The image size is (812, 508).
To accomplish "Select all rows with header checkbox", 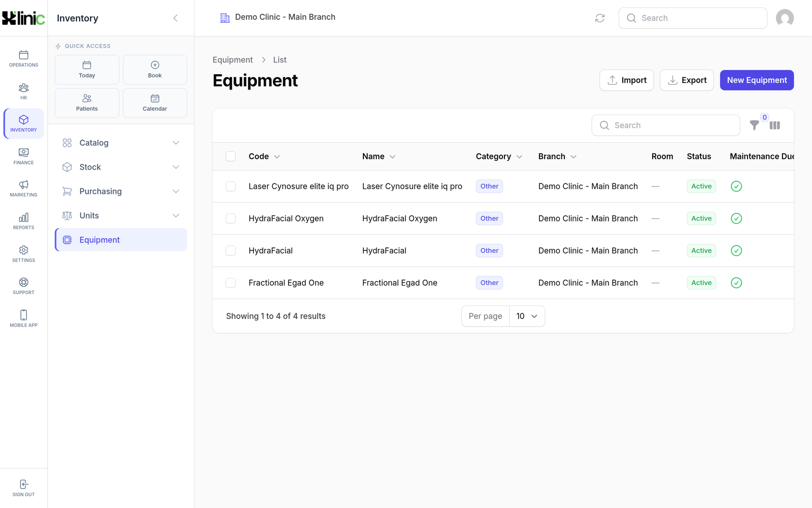I will (x=230, y=156).
